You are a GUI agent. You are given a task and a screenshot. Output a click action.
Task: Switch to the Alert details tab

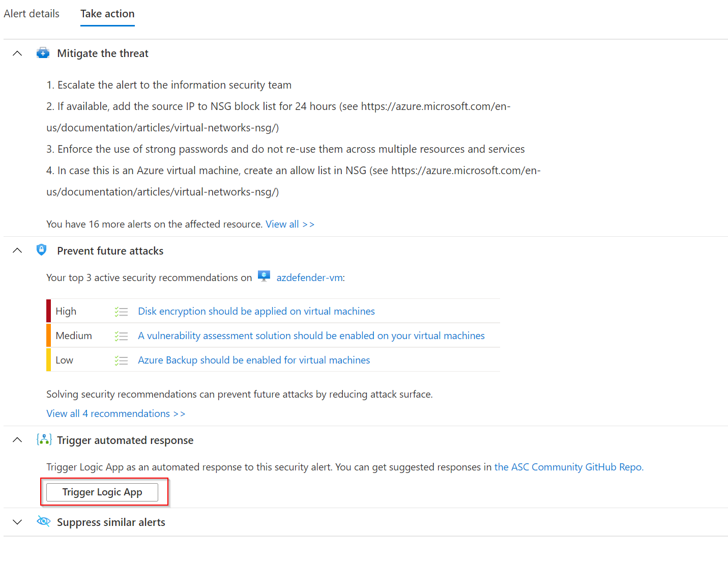pos(32,14)
